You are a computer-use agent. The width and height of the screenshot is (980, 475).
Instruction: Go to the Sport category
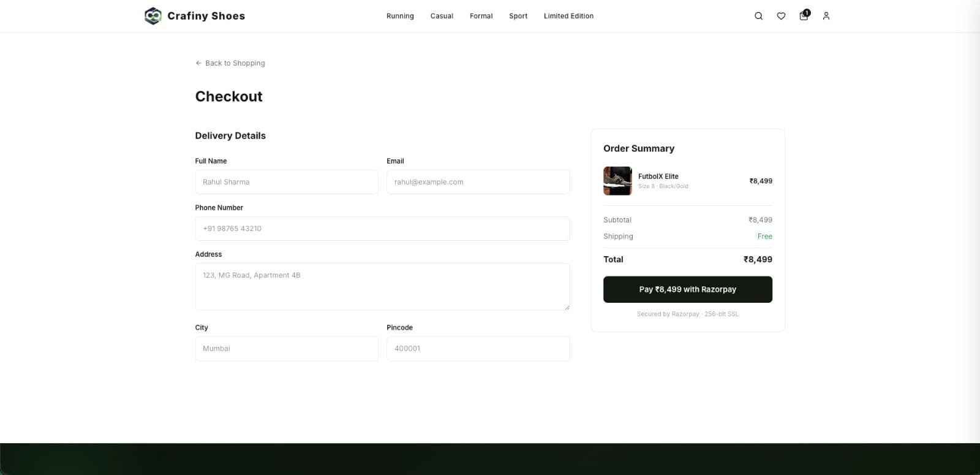click(x=518, y=16)
